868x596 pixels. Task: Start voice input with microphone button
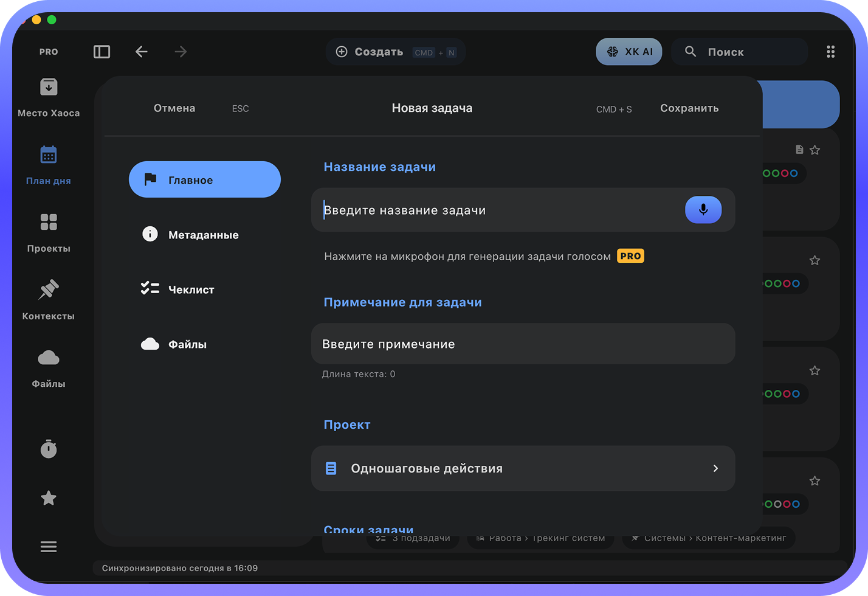703,210
